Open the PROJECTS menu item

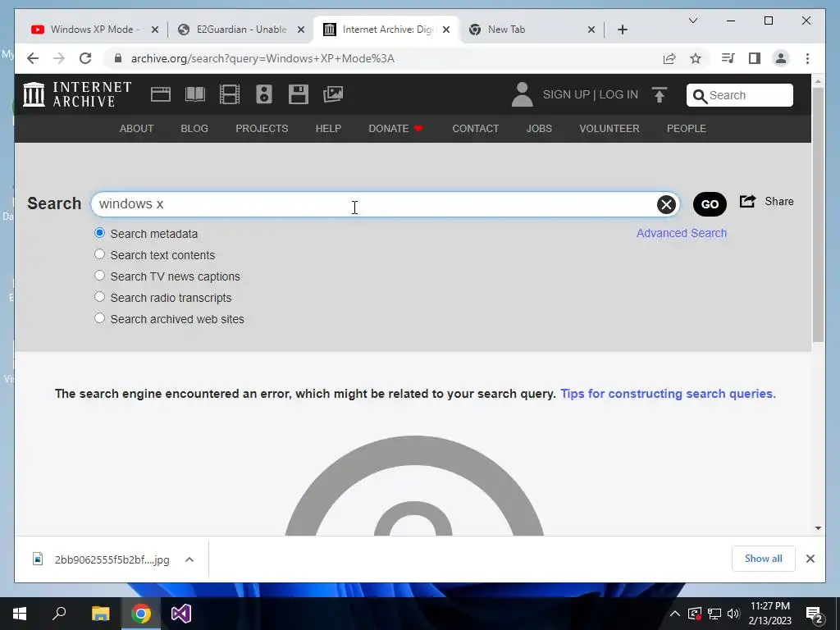click(x=262, y=129)
